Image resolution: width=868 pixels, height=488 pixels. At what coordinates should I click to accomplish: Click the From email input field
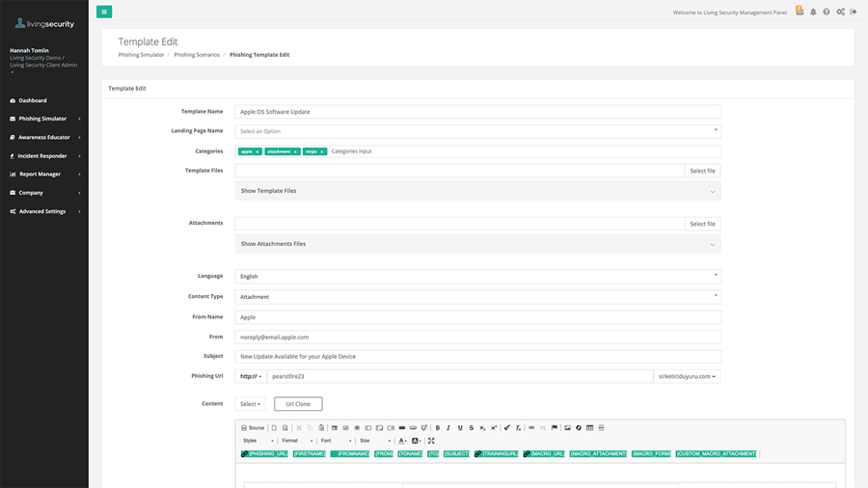pos(477,337)
